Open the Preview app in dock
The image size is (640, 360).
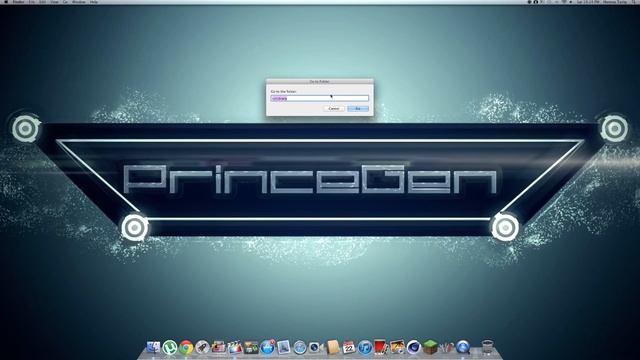283,347
